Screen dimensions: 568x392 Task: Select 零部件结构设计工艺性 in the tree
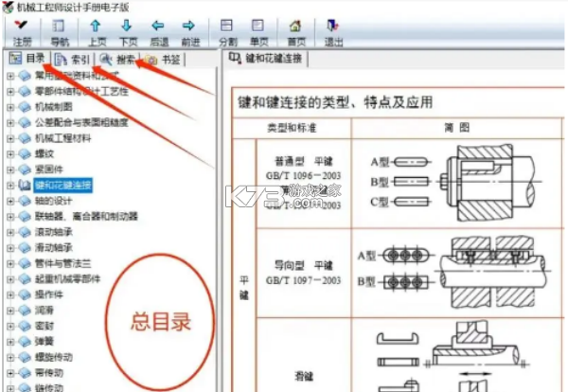(x=81, y=91)
